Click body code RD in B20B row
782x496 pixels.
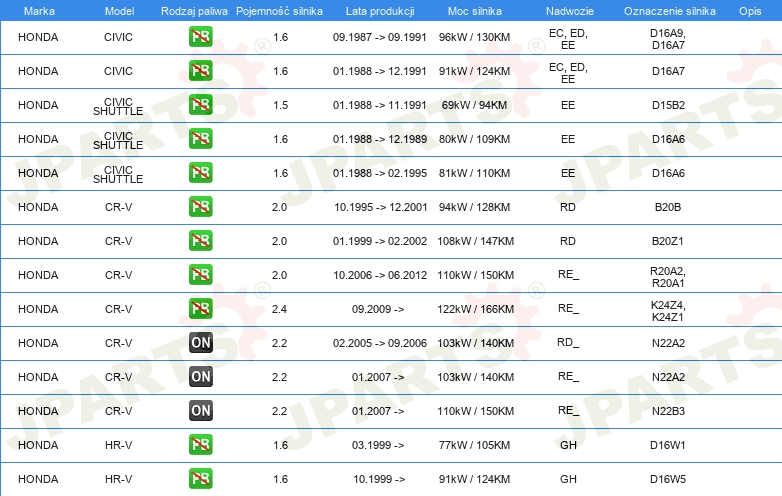coord(568,207)
